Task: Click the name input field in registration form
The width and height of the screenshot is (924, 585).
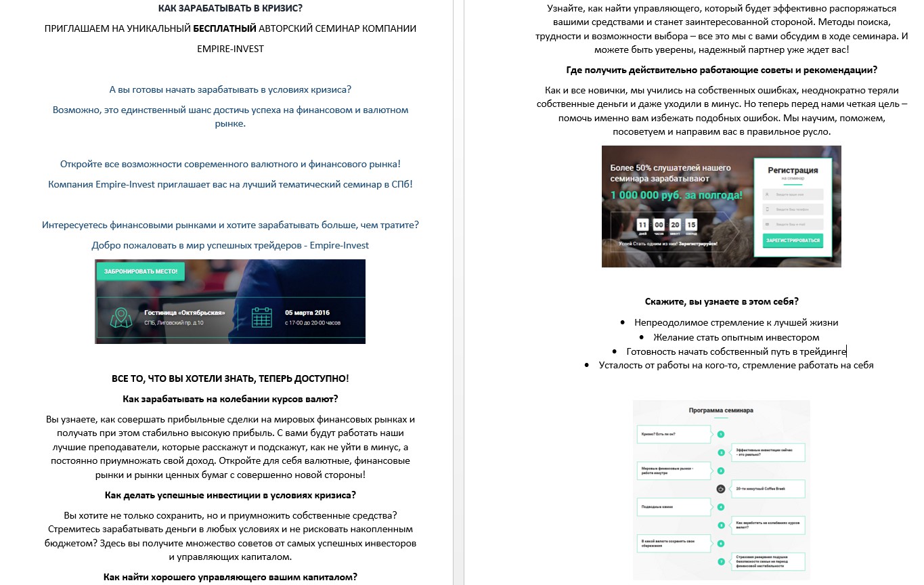Action: pyautogui.click(x=793, y=194)
